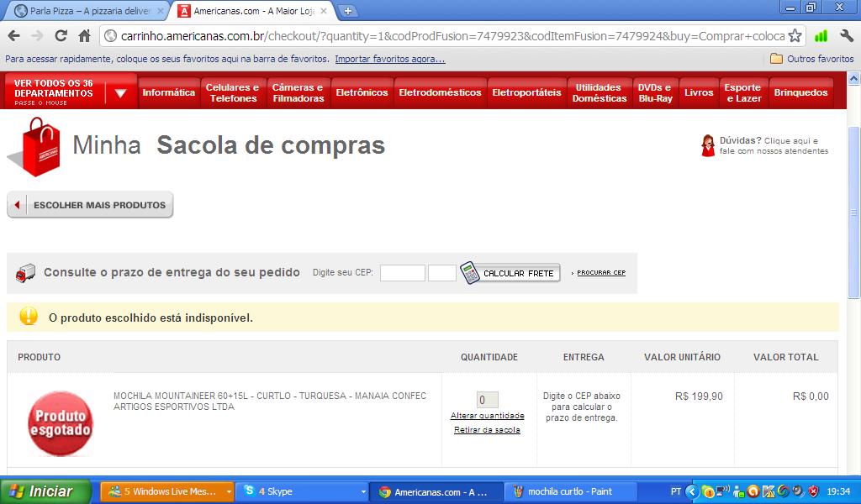Image resolution: width=861 pixels, height=504 pixels.
Task: Bookmark this page with the star icon
Action: tap(795, 36)
